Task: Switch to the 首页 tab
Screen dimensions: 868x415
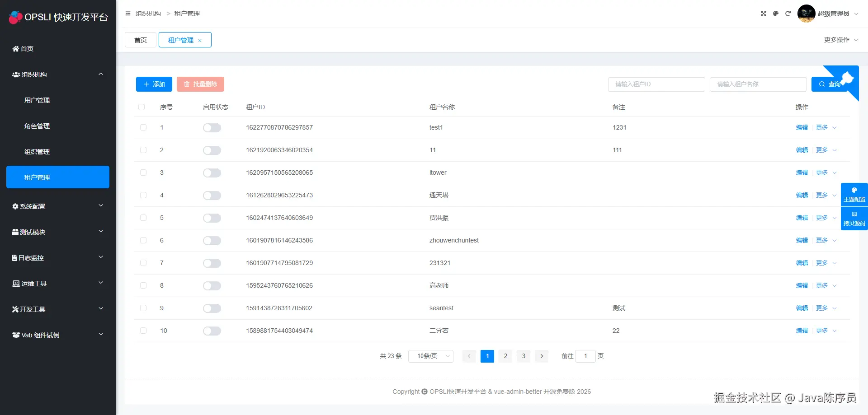Action: coord(141,40)
